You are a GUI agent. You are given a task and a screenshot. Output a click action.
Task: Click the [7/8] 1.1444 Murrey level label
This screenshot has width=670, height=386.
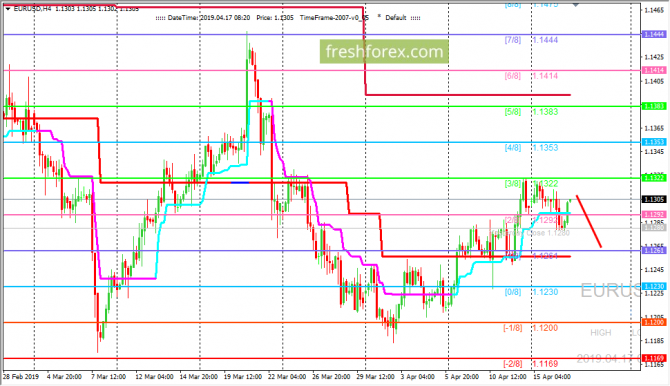coord(531,40)
